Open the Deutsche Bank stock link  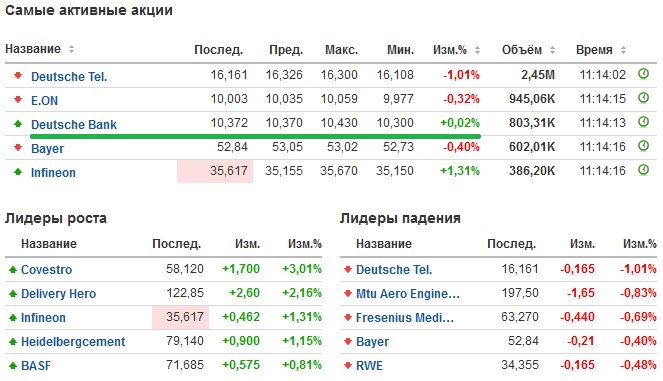click(74, 125)
